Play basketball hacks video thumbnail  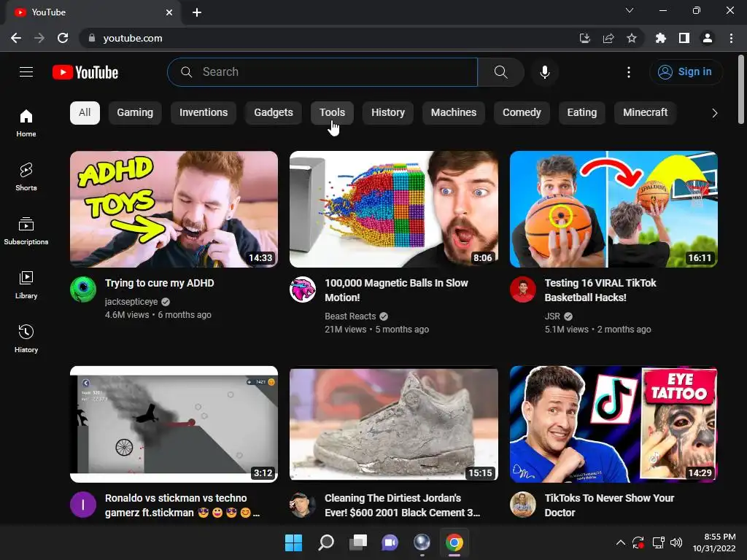point(614,209)
